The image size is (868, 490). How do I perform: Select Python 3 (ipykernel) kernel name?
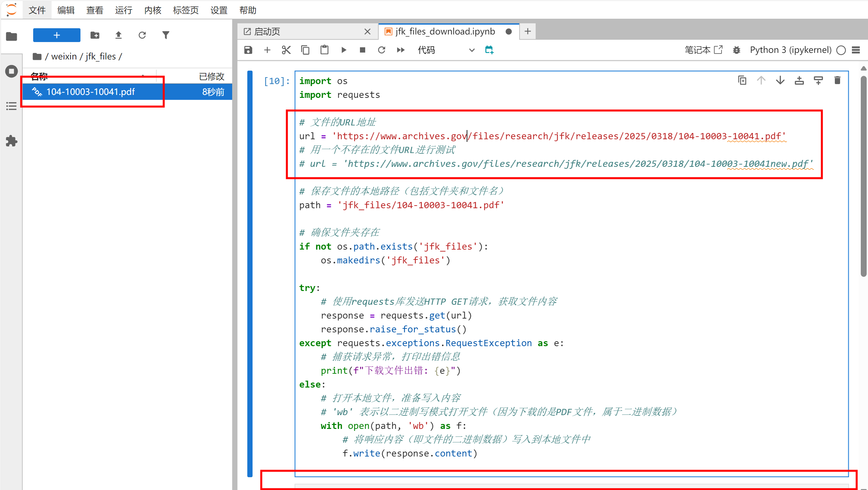click(x=790, y=50)
